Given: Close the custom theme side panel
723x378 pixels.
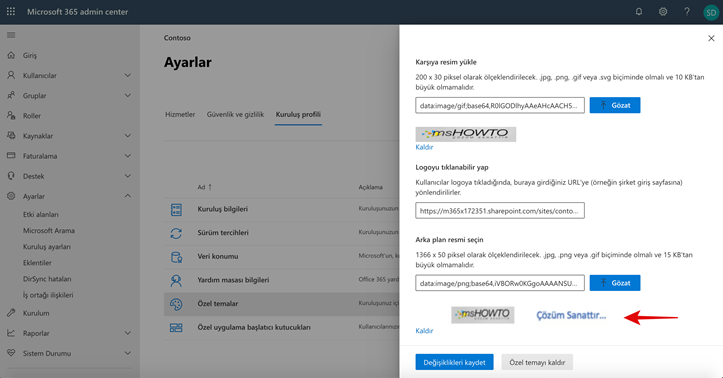Looking at the screenshot, I should click(x=711, y=38).
